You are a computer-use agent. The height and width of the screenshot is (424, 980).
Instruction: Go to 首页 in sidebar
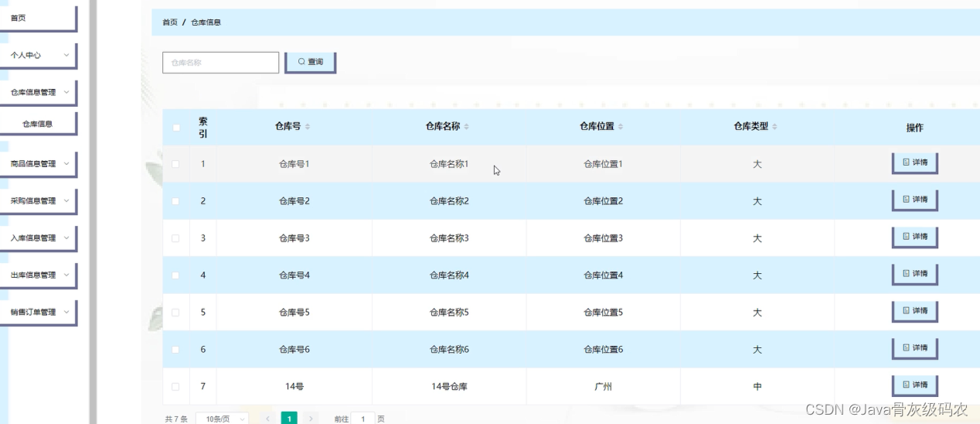pos(39,19)
